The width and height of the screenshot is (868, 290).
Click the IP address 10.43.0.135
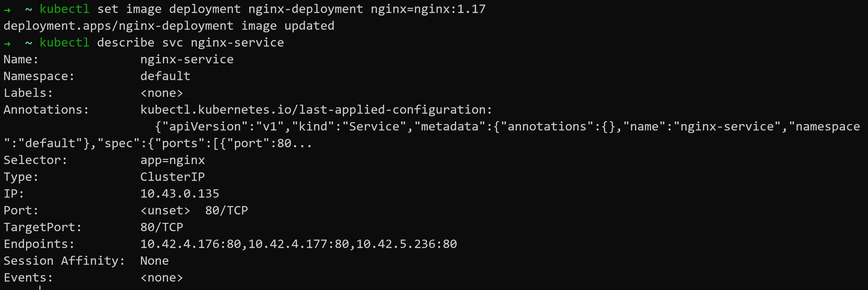(180, 194)
